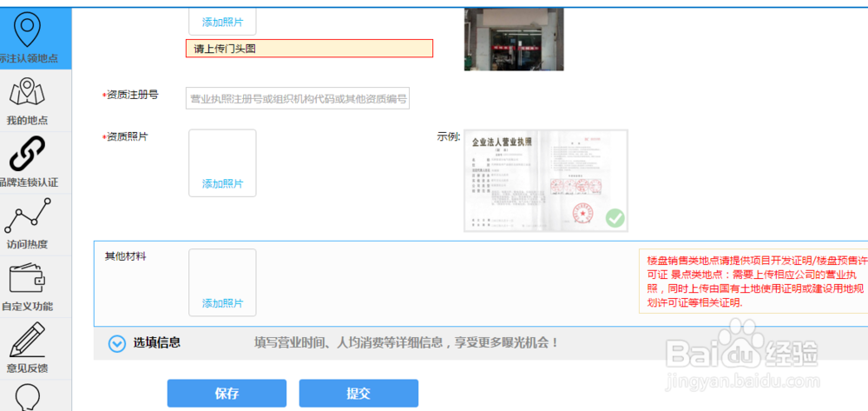Open the 品牌连锁认证 chain link icon
This screenshot has width=868, height=411.
point(27,154)
